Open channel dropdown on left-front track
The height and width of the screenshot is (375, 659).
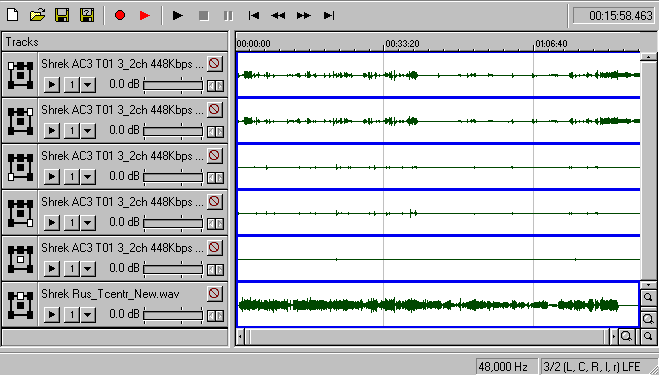87,85
